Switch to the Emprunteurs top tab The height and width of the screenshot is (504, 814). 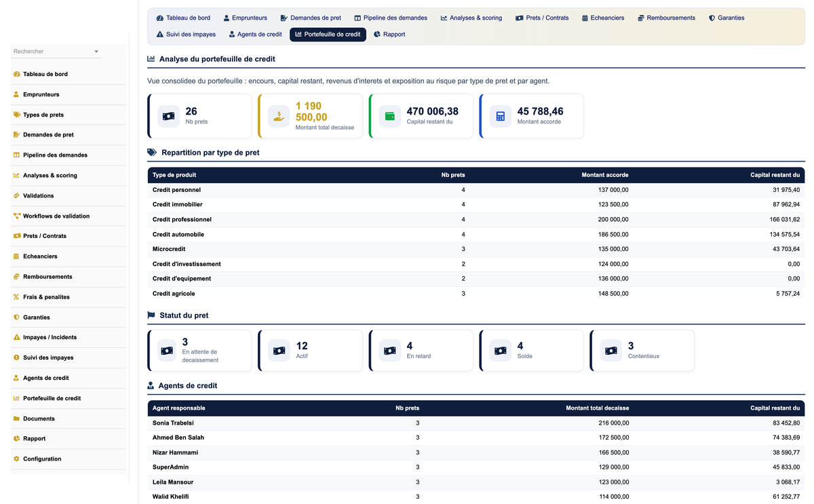[x=246, y=18]
